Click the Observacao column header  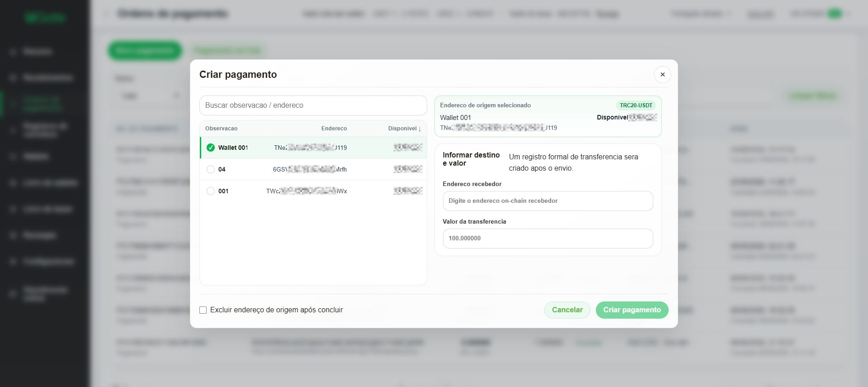[x=221, y=129]
